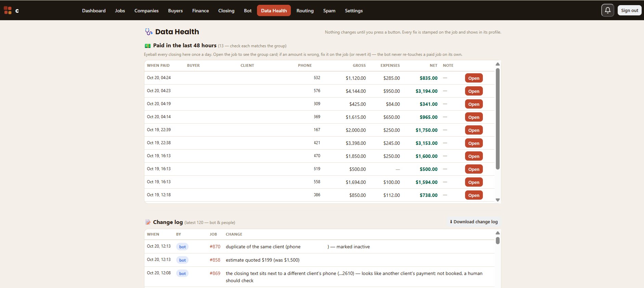644x288 pixels.
Task: Open the job with gross $3,398.00
Action: click(x=474, y=143)
